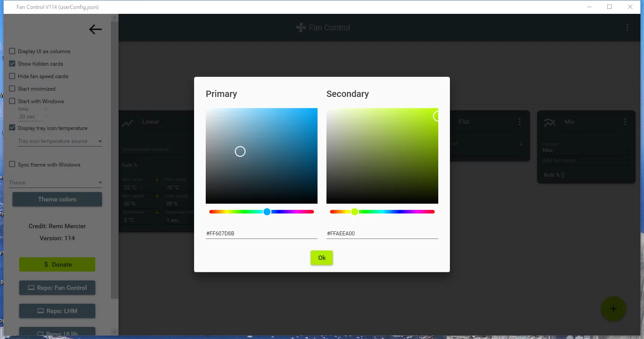The width and height of the screenshot is (644, 339).
Task: Click the Delay 30 sec field
Action: [30, 117]
